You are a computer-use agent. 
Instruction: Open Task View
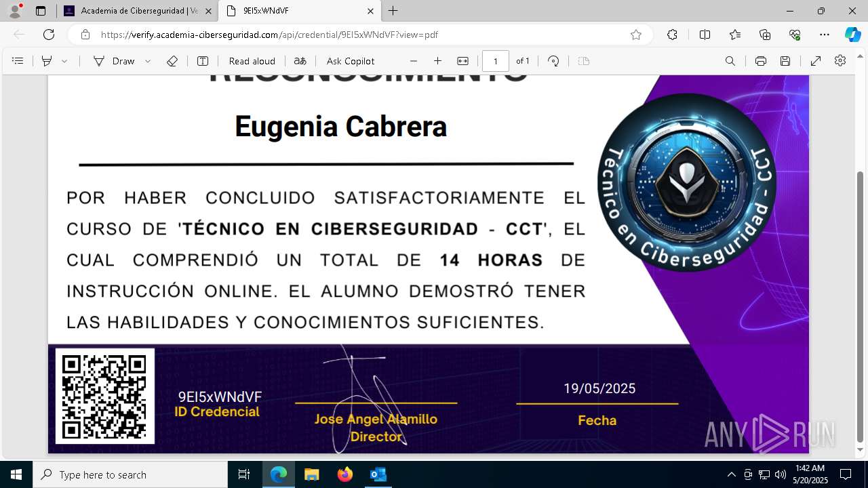244,474
